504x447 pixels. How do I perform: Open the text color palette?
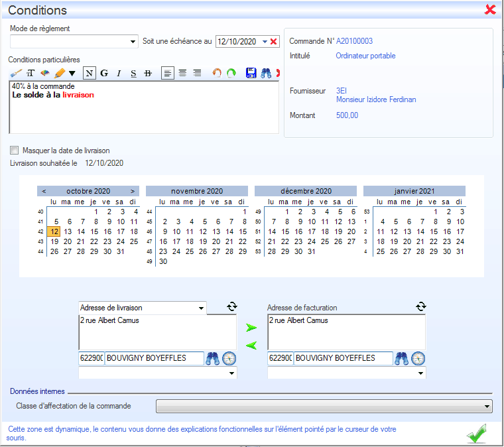click(45, 73)
